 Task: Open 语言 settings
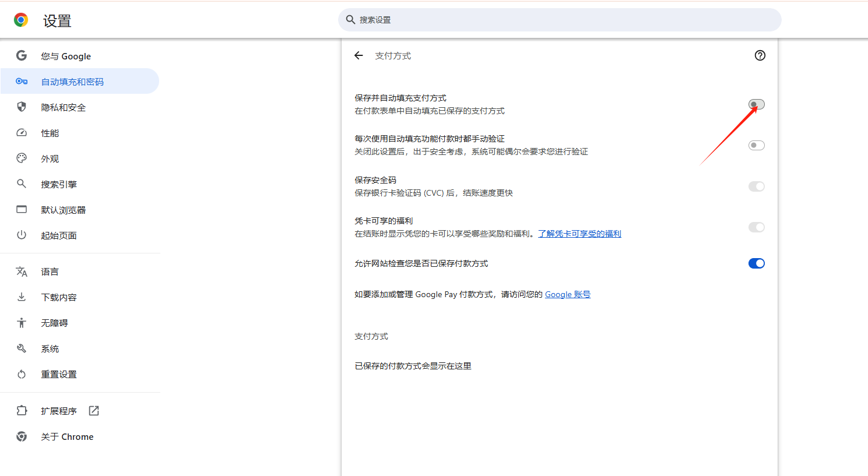pyautogui.click(x=80, y=272)
